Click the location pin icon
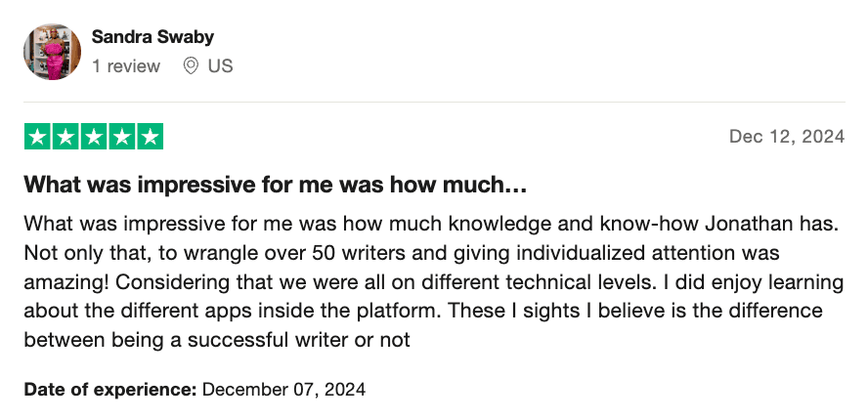This screenshot has width=868, height=420. pos(192,66)
